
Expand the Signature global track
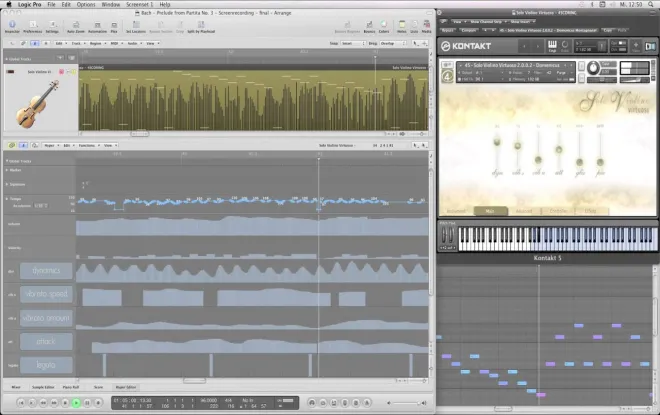click(x=7, y=184)
